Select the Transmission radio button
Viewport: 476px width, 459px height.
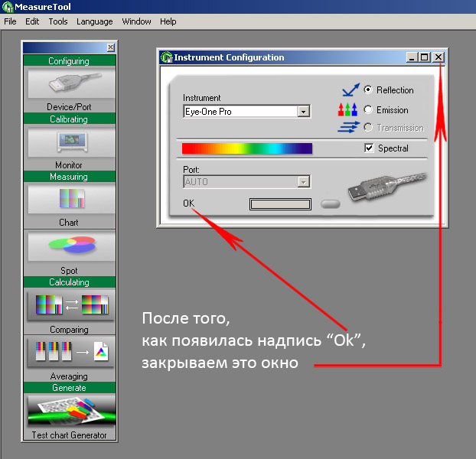tap(368, 127)
